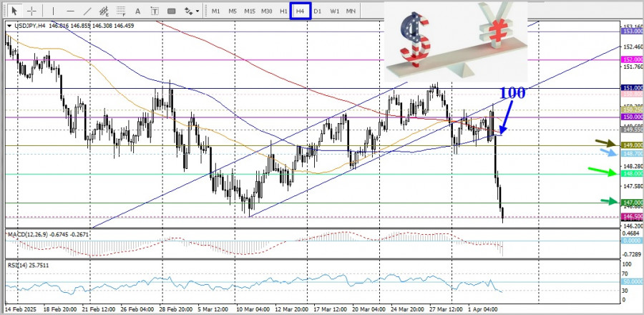Switch chart to M1 timeframe
Screen dimensions: 644x315
(215, 11)
